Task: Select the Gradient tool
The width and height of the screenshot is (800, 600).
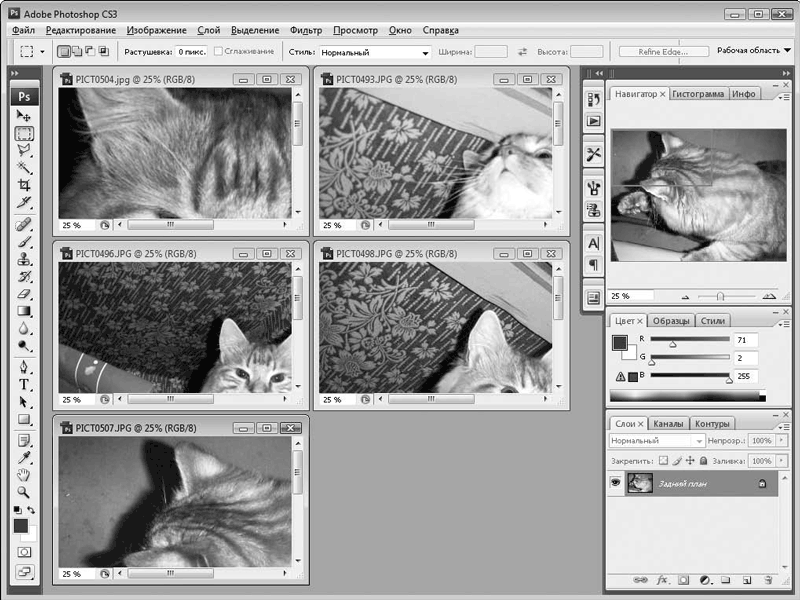Action: click(24, 311)
